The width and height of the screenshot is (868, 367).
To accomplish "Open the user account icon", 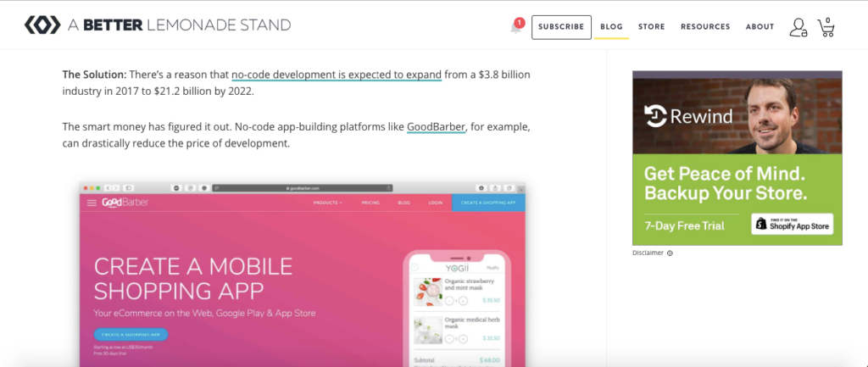I will coord(798,28).
